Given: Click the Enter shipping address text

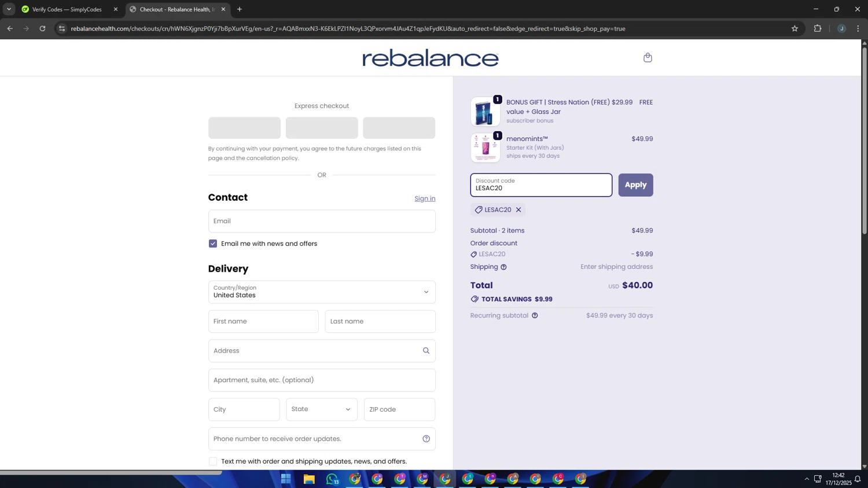Looking at the screenshot, I should point(617,267).
